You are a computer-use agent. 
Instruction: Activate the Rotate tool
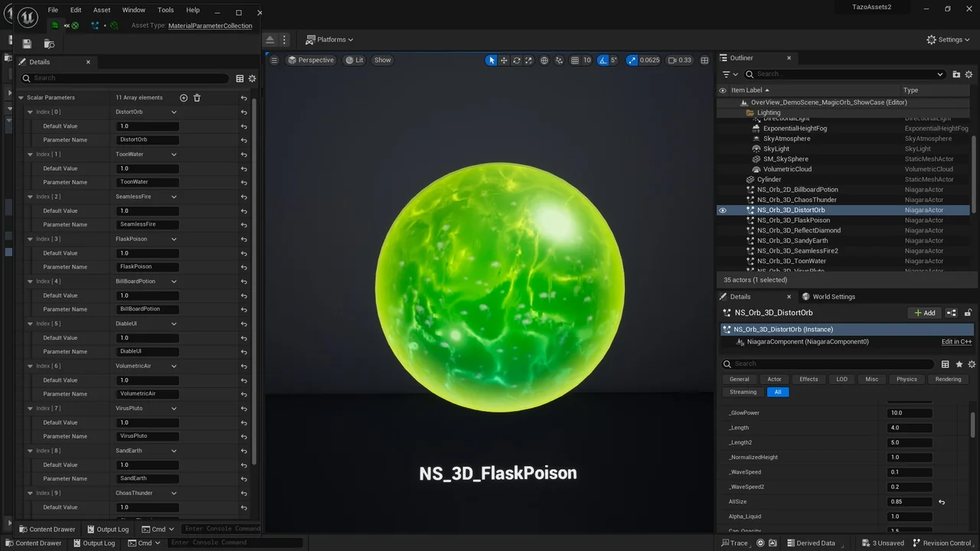517,60
